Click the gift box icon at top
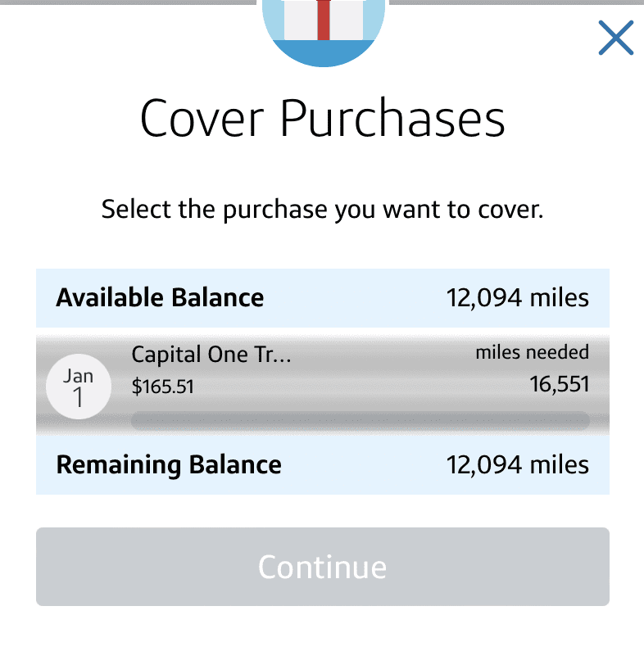The width and height of the screenshot is (644, 665). point(324,33)
